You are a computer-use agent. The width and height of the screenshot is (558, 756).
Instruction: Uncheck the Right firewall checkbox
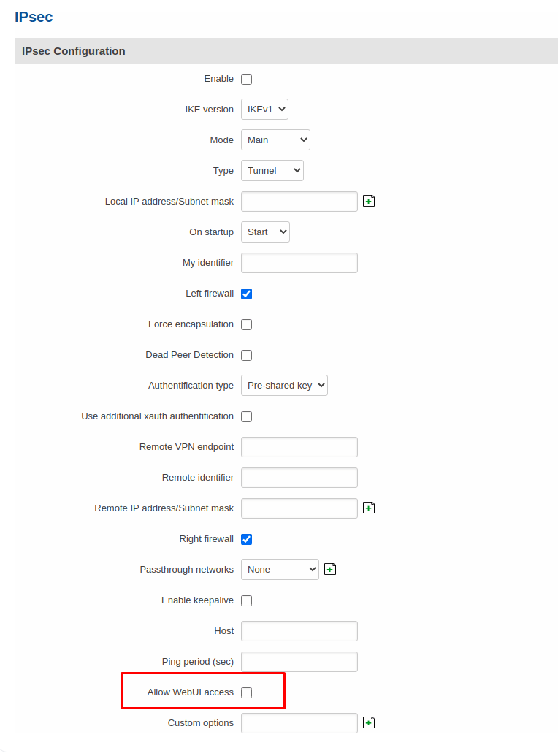click(x=246, y=539)
